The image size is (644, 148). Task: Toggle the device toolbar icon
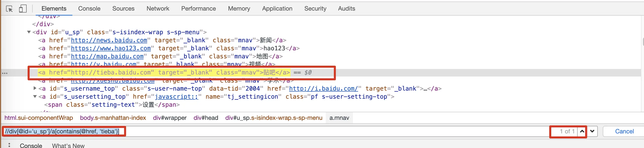pyautogui.click(x=23, y=9)
